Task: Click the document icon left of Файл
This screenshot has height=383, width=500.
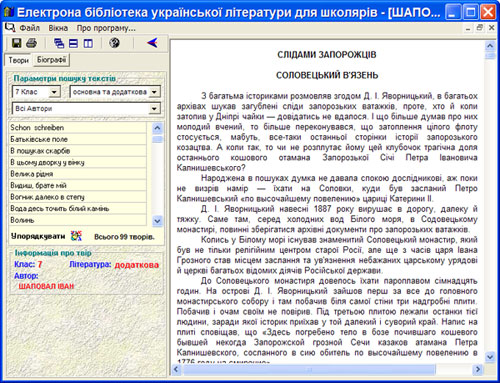Action: 10,28
